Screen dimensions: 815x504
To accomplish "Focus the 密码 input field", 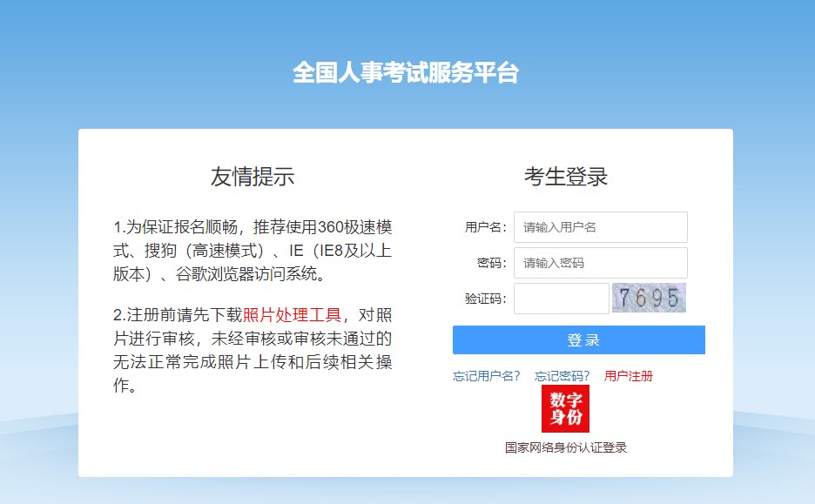I will pyautogui.click(x=600, y=263).
